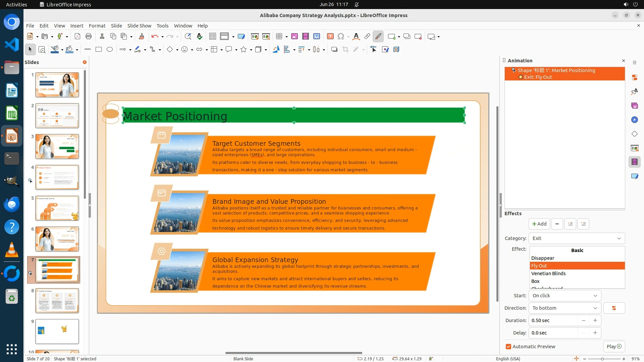Viewport: 644px width, 362px height.
Task: Toggle the Point Edit Mode icon
Action: coord(374,50)
